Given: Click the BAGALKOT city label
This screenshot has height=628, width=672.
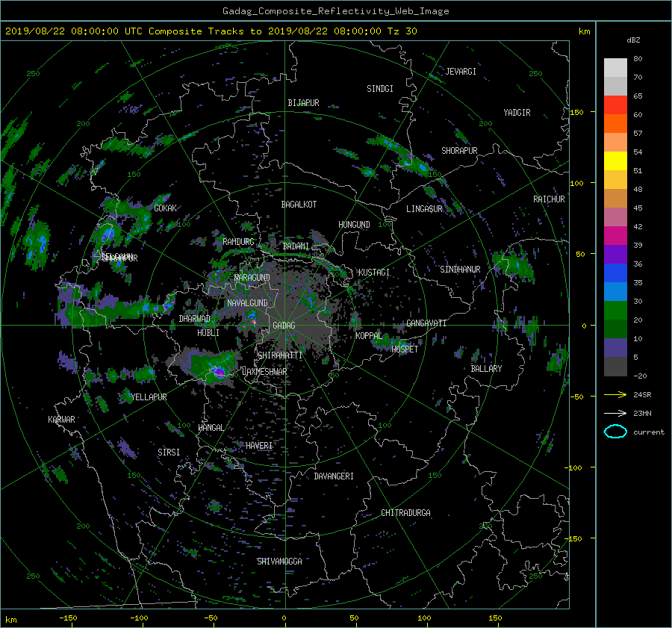Looking at the screenshot, I should click(x=299, y=205).
